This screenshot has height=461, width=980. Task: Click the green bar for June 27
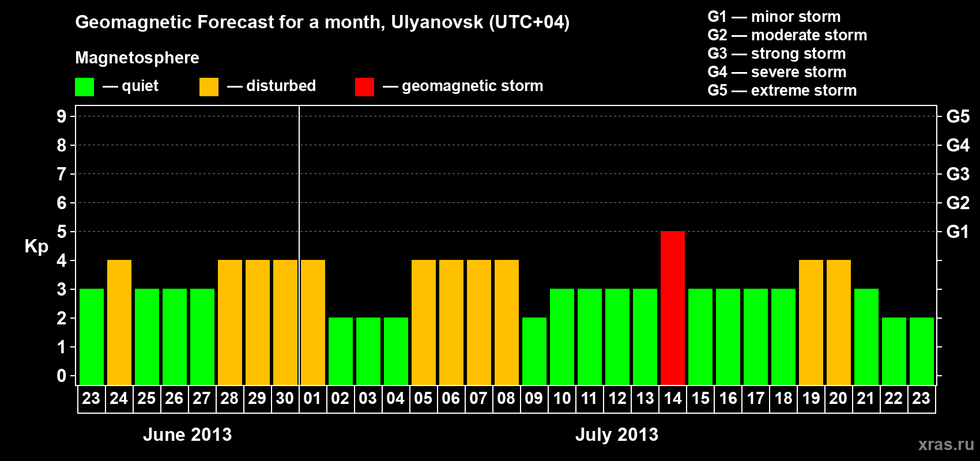point(202,337)
